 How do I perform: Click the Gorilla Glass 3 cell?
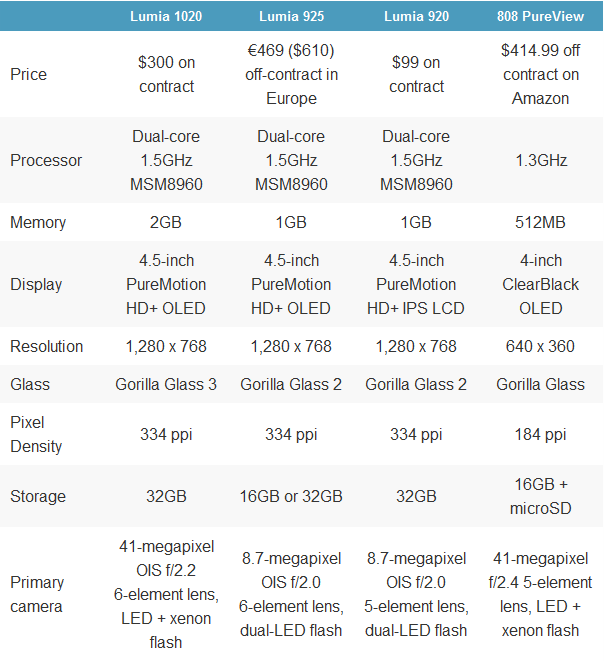(x=166, y=384)
